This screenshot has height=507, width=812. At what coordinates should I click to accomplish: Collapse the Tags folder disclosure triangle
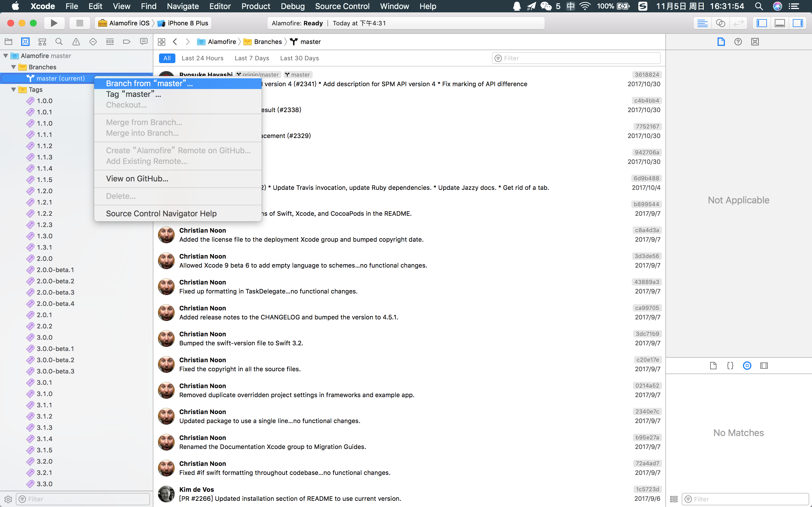[x=14, y=90]
